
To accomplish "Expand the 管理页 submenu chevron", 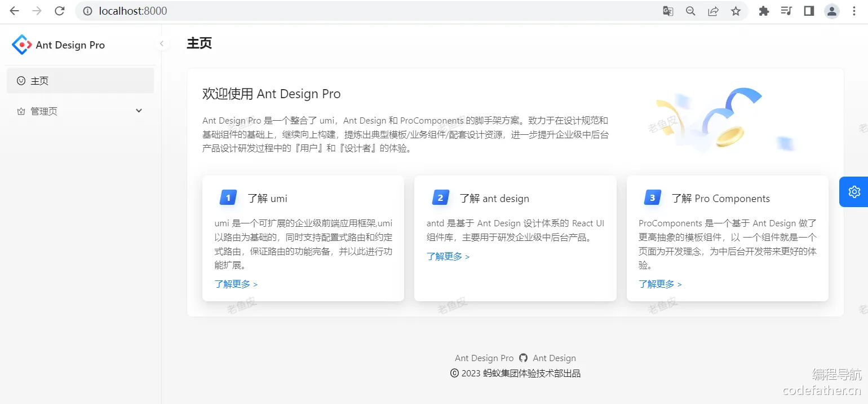I will (139, 111).
